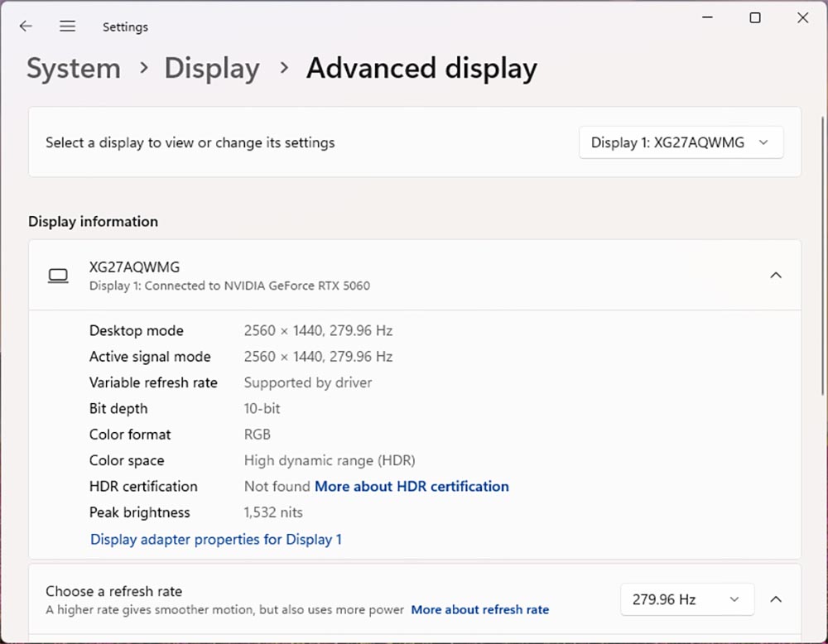
Task: Click the back arrow in title bar
Action: point(26,26)
